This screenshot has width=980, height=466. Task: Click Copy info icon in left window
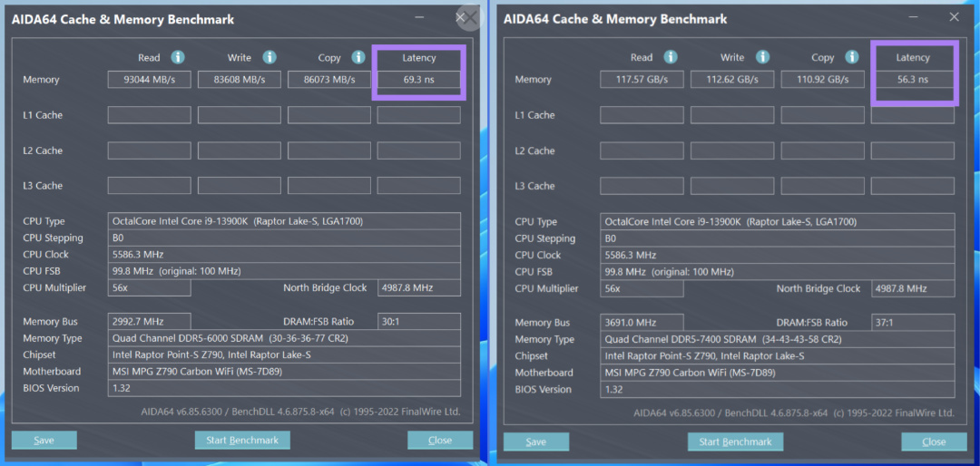point(358,57)
